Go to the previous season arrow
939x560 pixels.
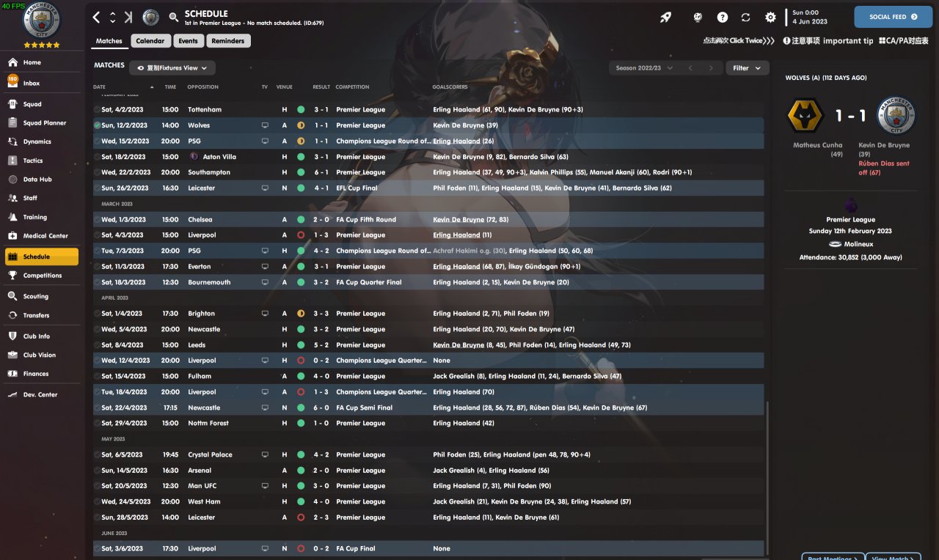click(690, 68)
